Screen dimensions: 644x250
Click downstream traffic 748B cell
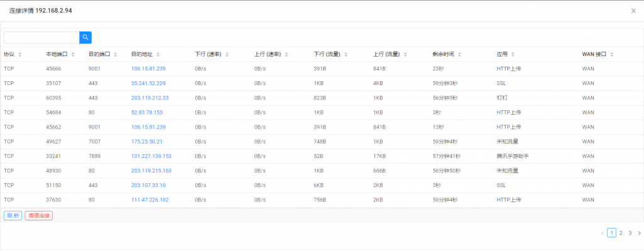pos(320,142)
